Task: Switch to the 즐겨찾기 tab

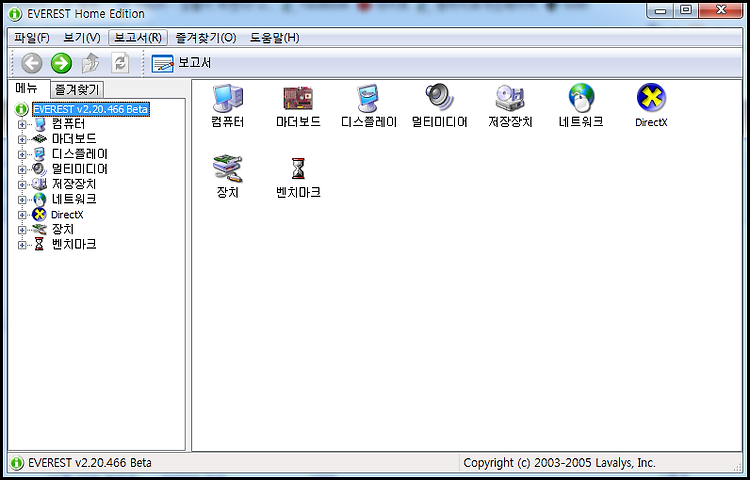Action: (77, 89)
